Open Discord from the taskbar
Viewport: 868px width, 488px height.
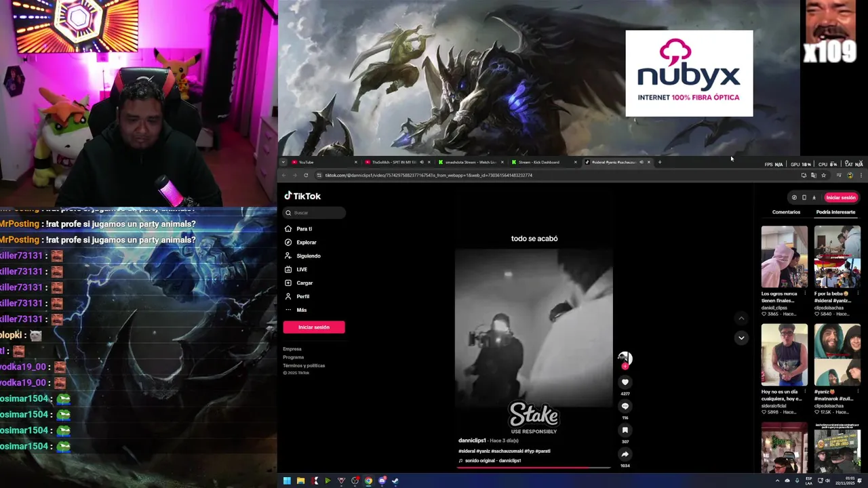(382, 481)
